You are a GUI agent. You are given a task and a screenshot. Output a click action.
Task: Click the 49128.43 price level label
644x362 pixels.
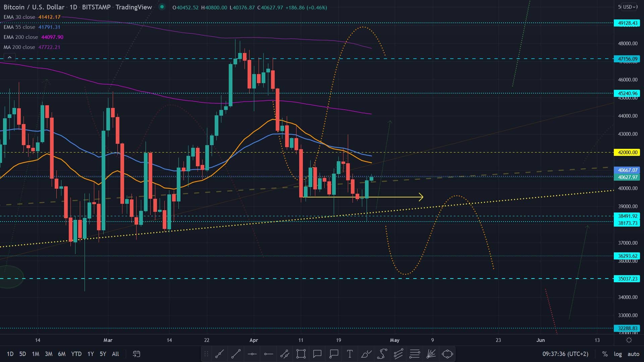click(x=627, y=23)
